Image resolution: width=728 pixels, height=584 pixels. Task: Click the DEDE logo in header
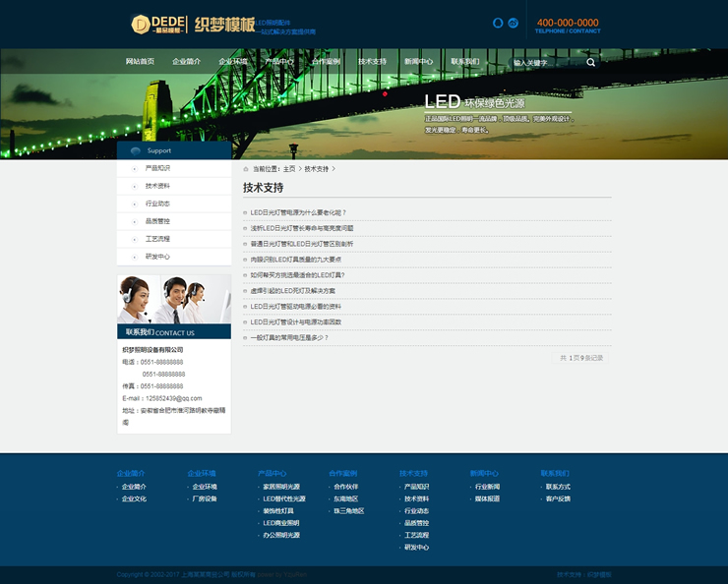pos(154,24)
